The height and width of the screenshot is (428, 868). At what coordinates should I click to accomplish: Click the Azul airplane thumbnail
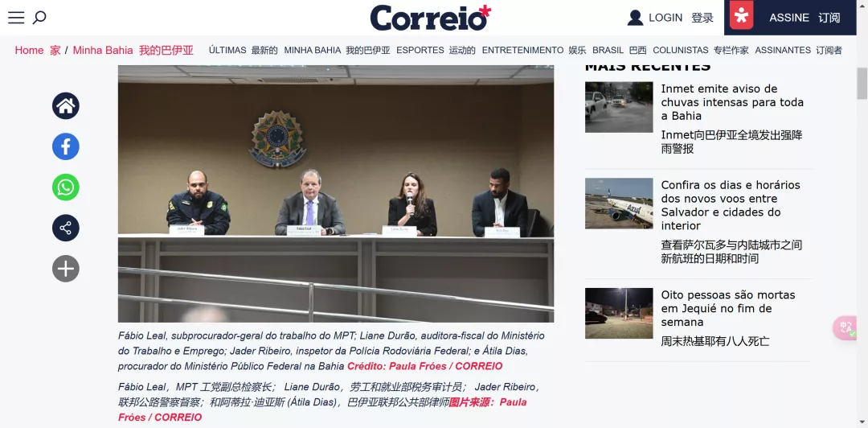619,204
